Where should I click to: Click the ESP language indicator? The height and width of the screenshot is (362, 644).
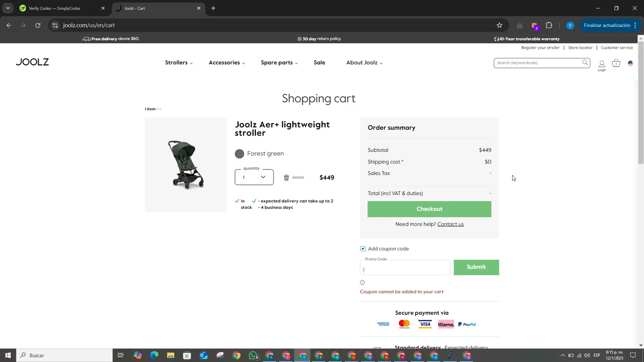(597, 355)
